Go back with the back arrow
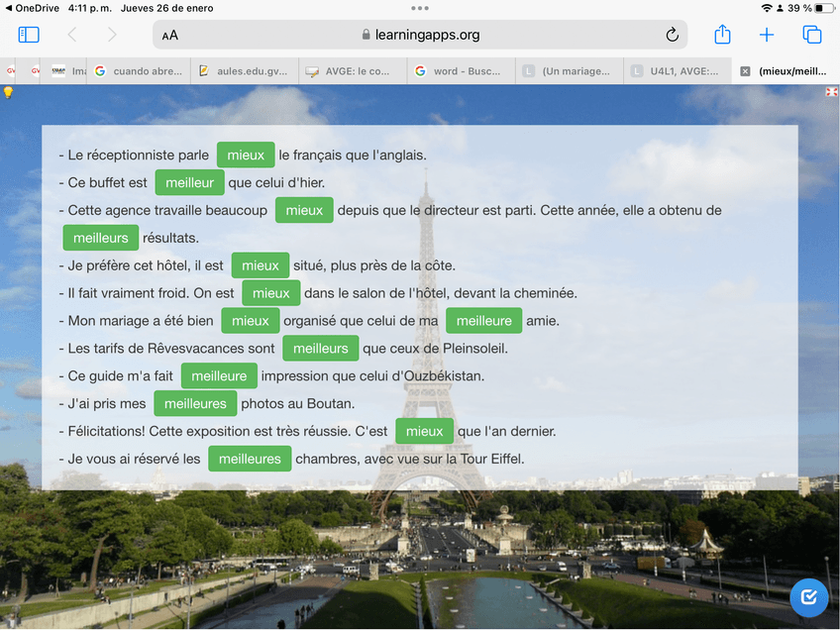Screen dimensions: 840x630 pyautogui.click(x=72, y=35)
